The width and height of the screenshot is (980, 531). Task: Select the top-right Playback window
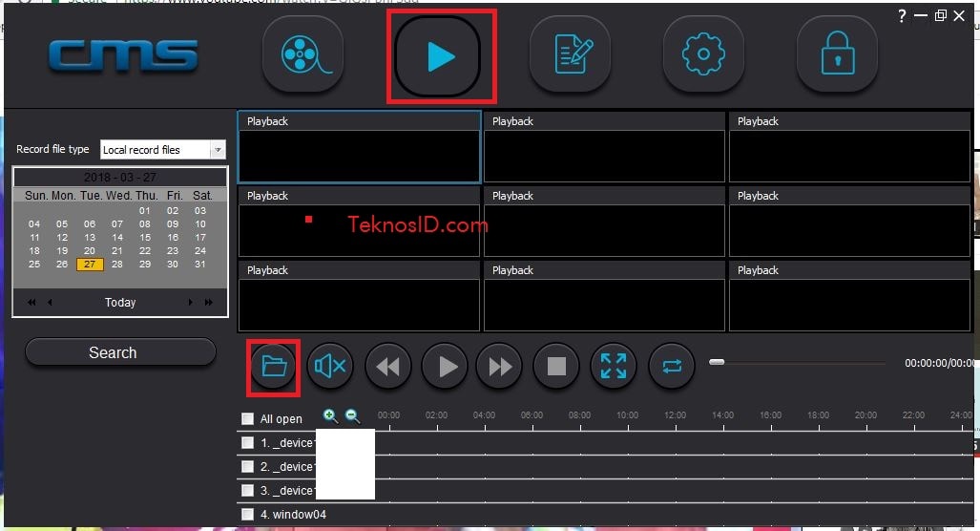tap(849, 147)
